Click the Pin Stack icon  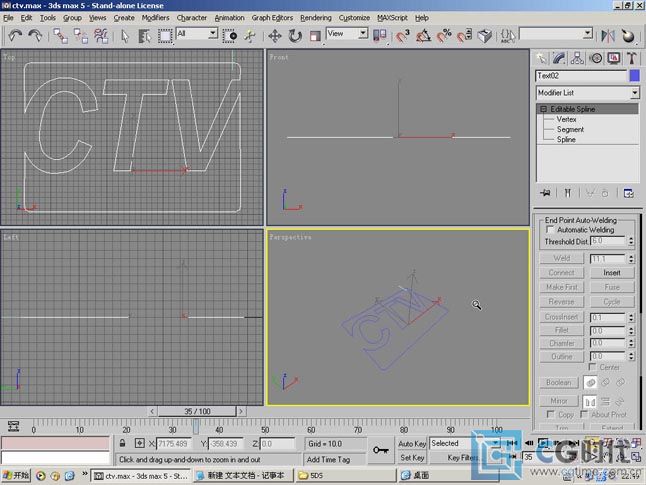tap(545, 193)
